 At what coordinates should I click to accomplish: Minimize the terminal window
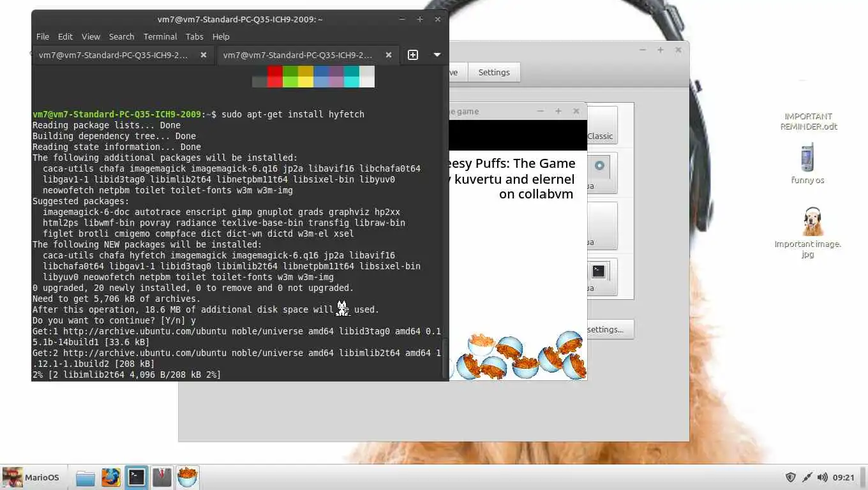tap(401, 19)
